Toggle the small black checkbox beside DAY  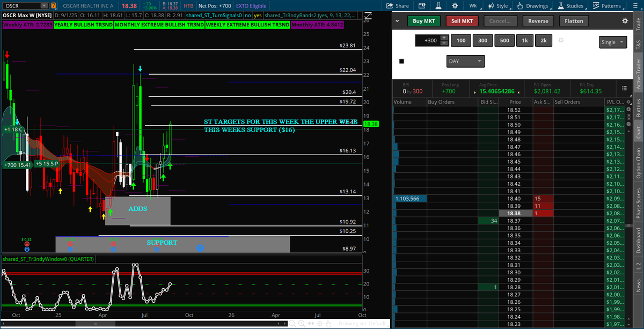click(401, 61)
